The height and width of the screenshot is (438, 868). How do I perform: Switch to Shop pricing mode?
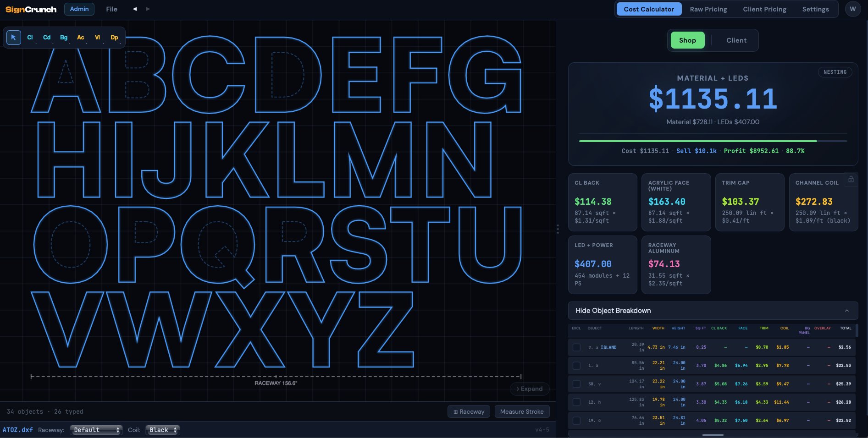click(x=687, y=40)
